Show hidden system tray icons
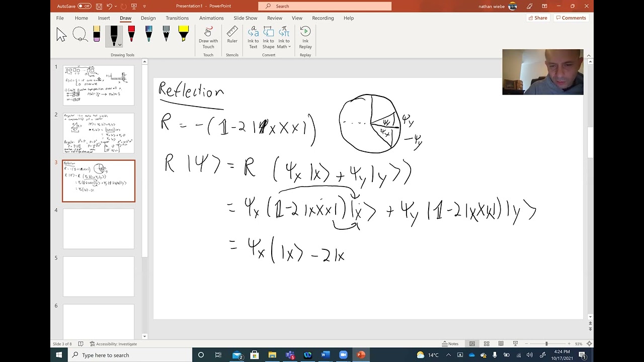The height and width of the screenshot is (362, 644). [448, 355]
